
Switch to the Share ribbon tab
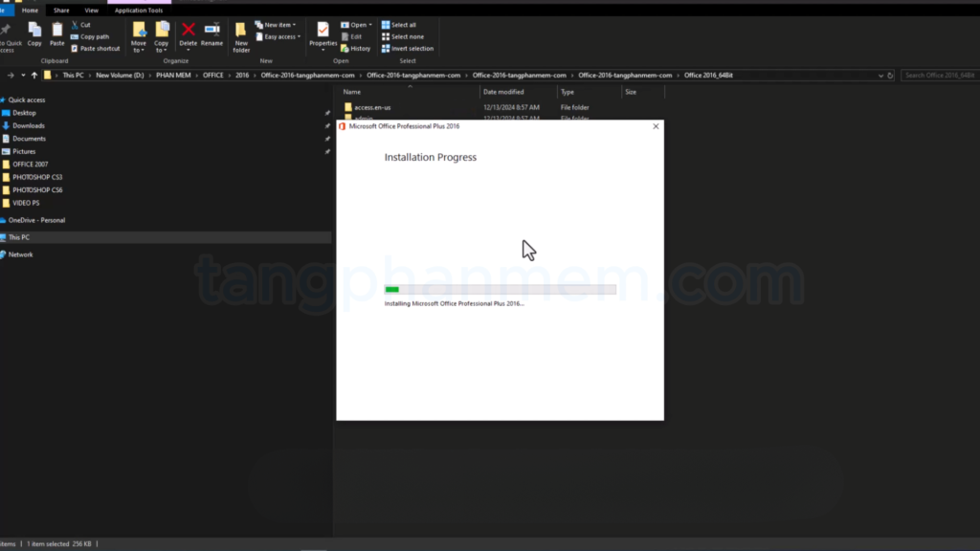(61, 10)
